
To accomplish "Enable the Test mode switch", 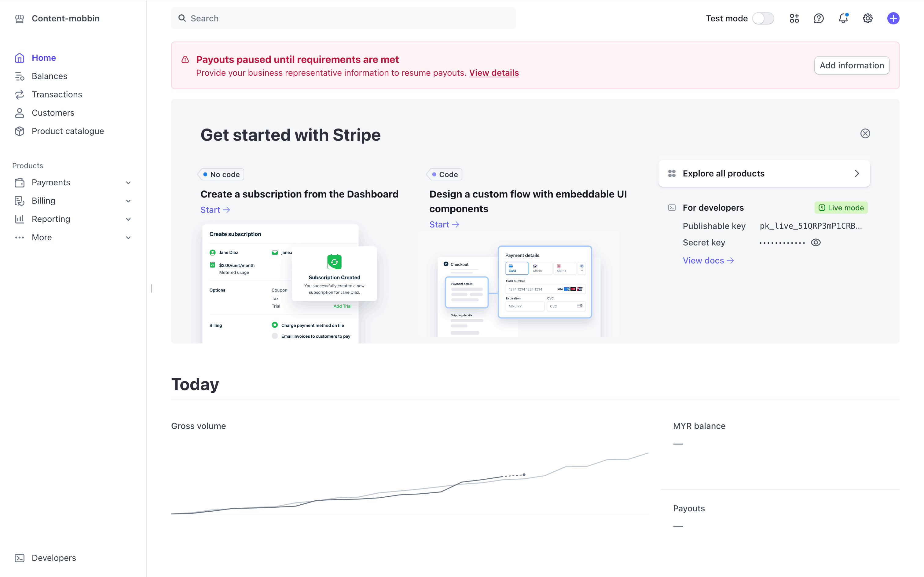I will 763,18.
